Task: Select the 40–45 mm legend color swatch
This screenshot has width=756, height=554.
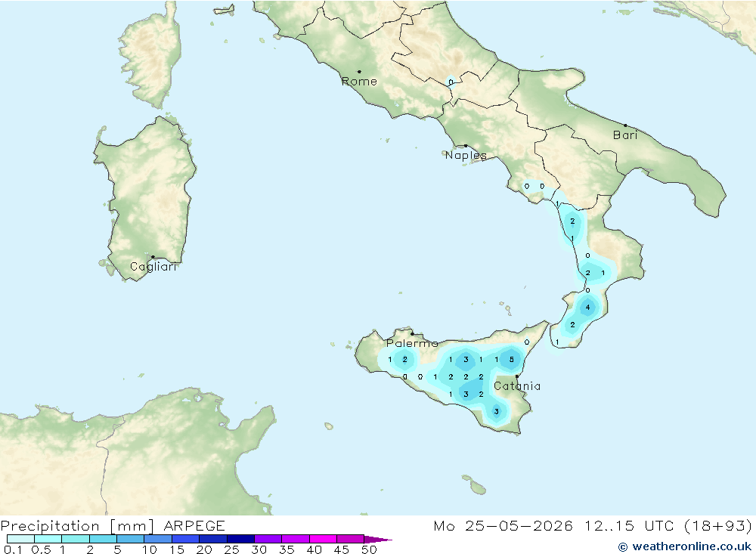Action: pyautogui.click(x=323, y=539)
